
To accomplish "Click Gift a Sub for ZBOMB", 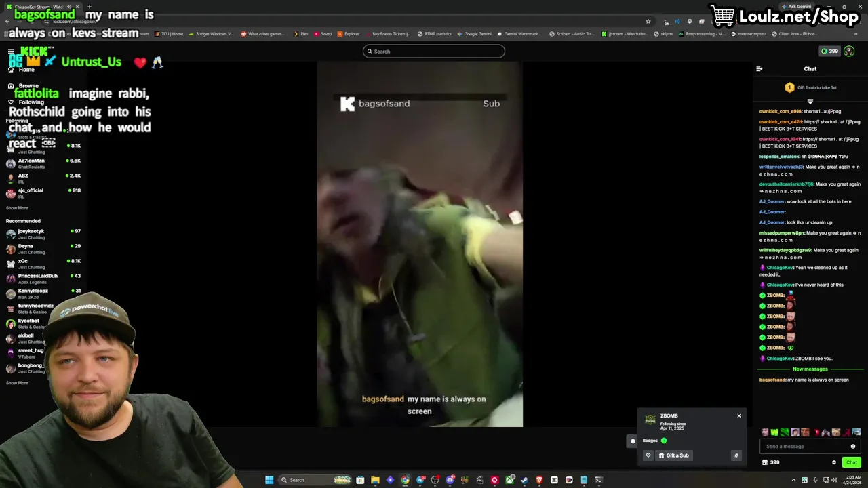I will tap(673, 455).
